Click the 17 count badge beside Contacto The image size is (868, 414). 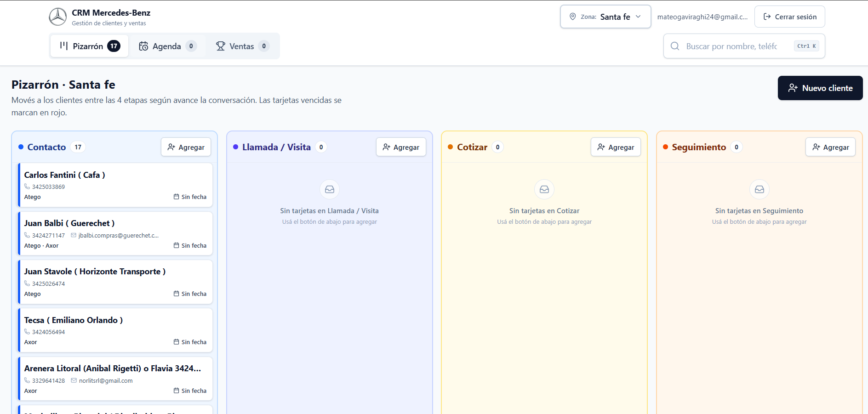pos(78,147)
